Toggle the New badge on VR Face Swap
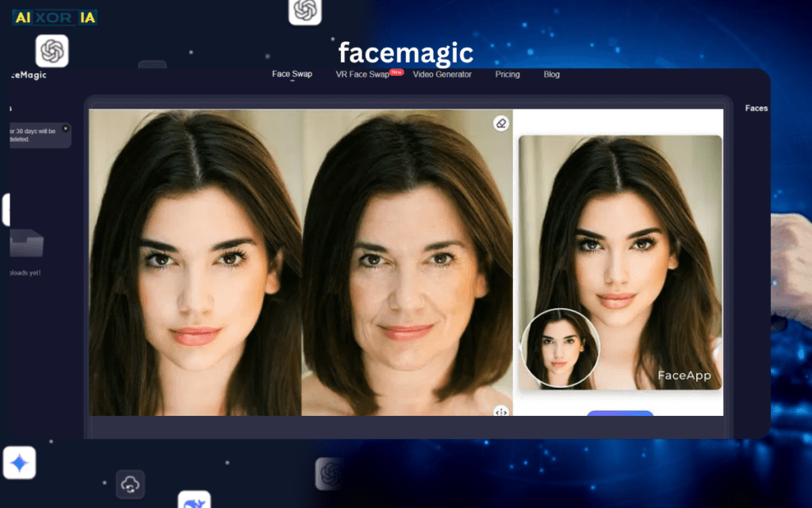This screenshot has height=508, width=812. (x=396, y=71)
